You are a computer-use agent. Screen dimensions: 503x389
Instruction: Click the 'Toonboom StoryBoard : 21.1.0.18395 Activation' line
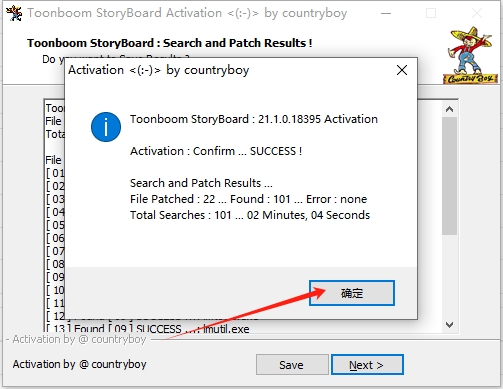254,119
